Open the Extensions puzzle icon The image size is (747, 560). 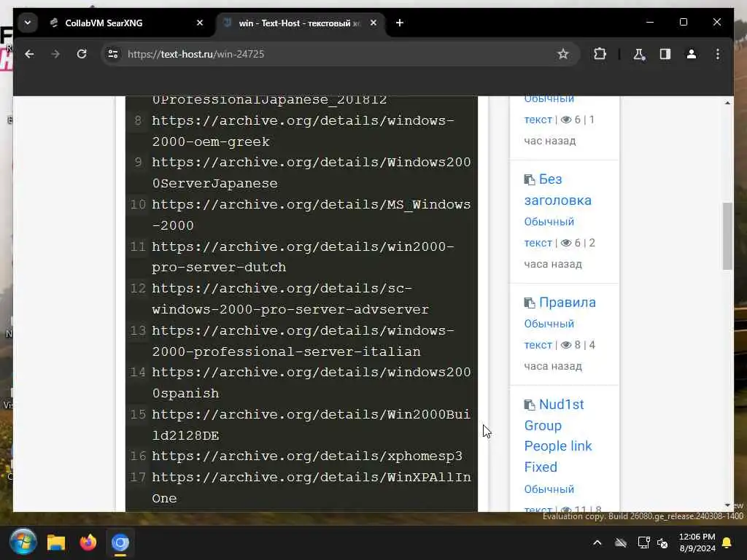click(x=600, y=54)
